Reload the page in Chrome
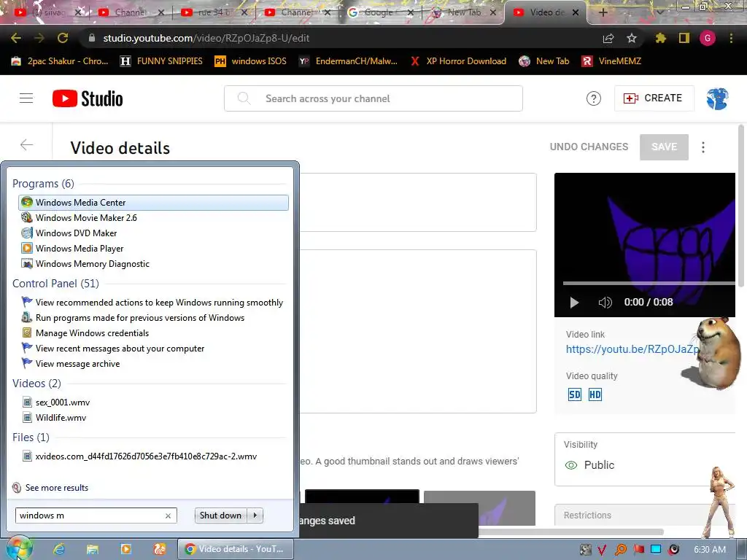747x560 pixels. pyautogui.click(x=63, y=38)
